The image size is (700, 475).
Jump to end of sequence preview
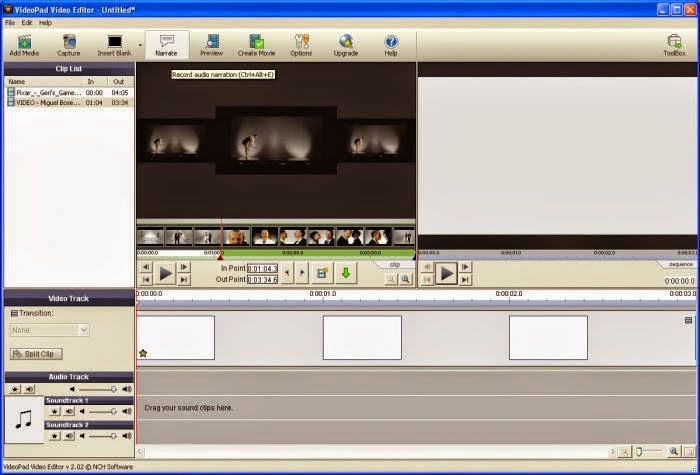[465, 280]
